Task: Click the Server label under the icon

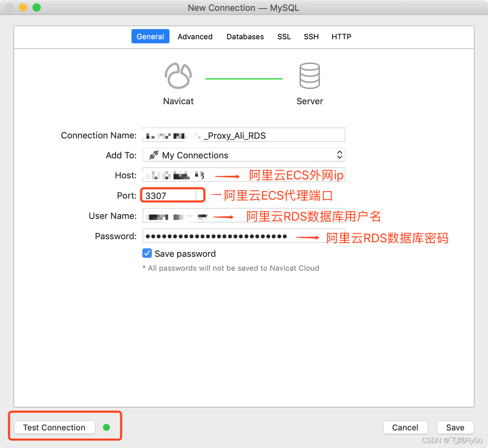Action: (310, 101)
